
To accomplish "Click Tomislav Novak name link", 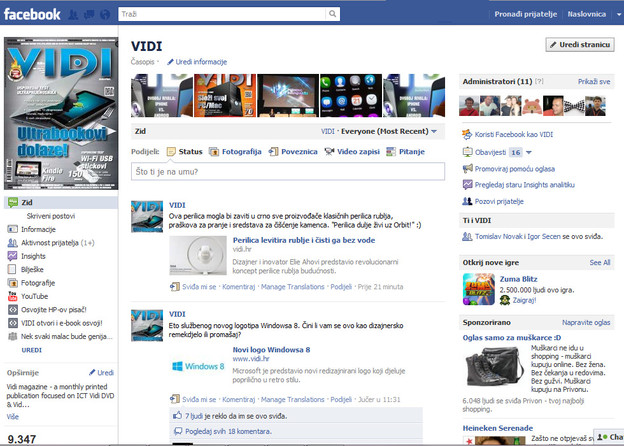I will click(497, 236).
